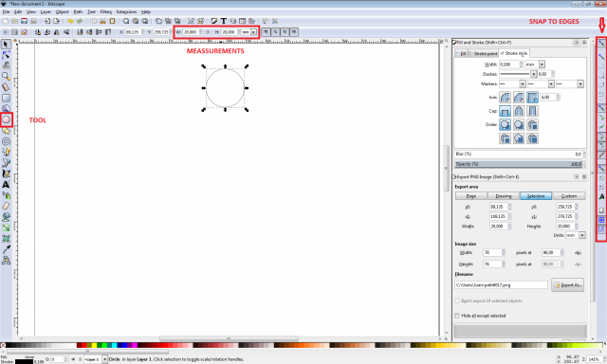Select the Rectangle tool
The height and width of the screenshot is (364, 607).
pos(6,98)
